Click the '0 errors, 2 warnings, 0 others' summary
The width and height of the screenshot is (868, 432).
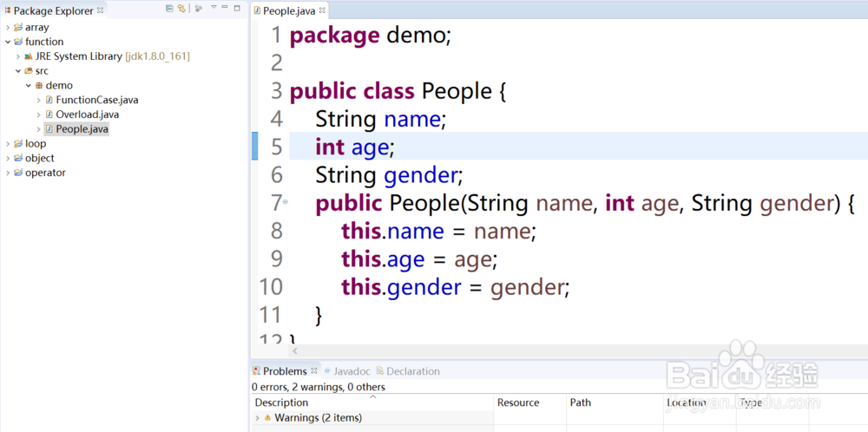(319, 387)
